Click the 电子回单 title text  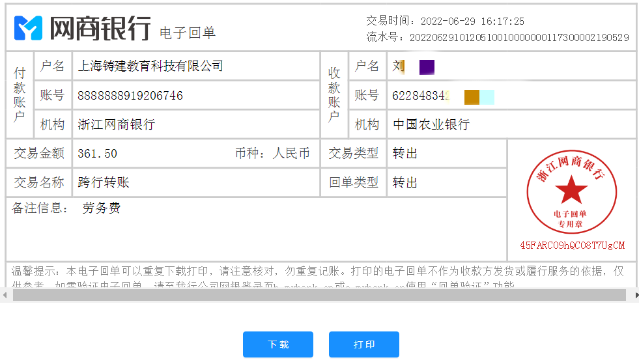(x=188, y=33)
